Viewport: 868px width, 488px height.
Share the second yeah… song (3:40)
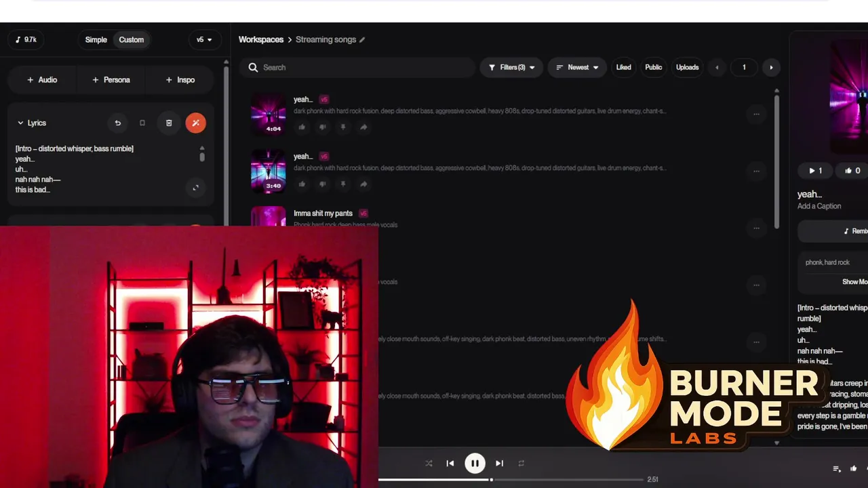pos(363,184)
